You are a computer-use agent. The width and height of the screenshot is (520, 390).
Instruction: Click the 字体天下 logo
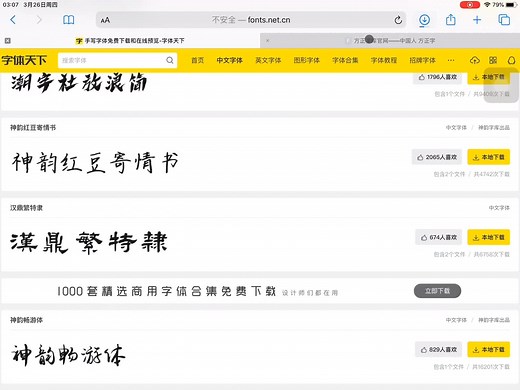24,60
